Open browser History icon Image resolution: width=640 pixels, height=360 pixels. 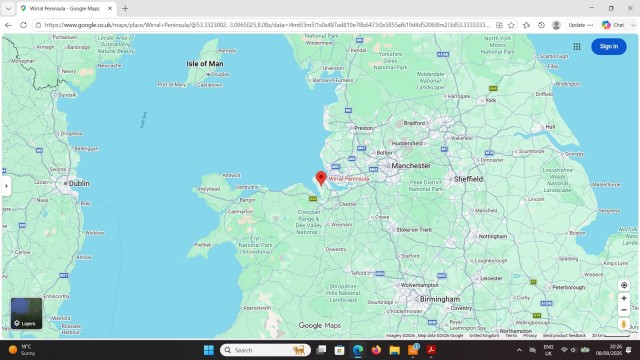[x=541, y=25]
